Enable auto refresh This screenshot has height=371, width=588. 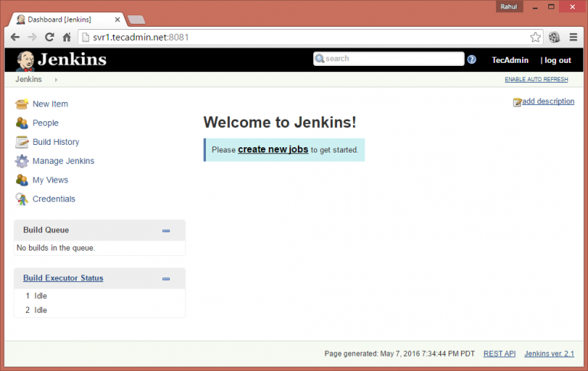[x=536, y=80]
